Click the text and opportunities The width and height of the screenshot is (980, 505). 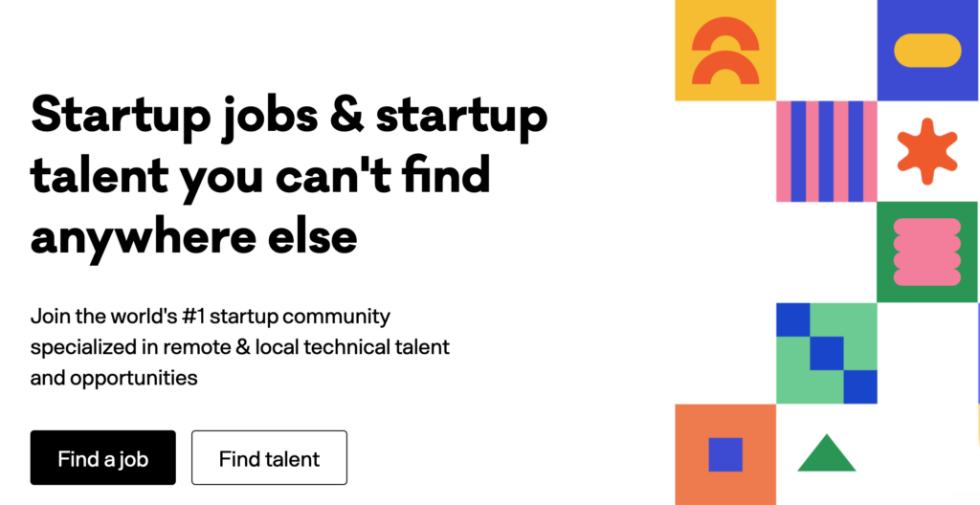pos(114,378)
